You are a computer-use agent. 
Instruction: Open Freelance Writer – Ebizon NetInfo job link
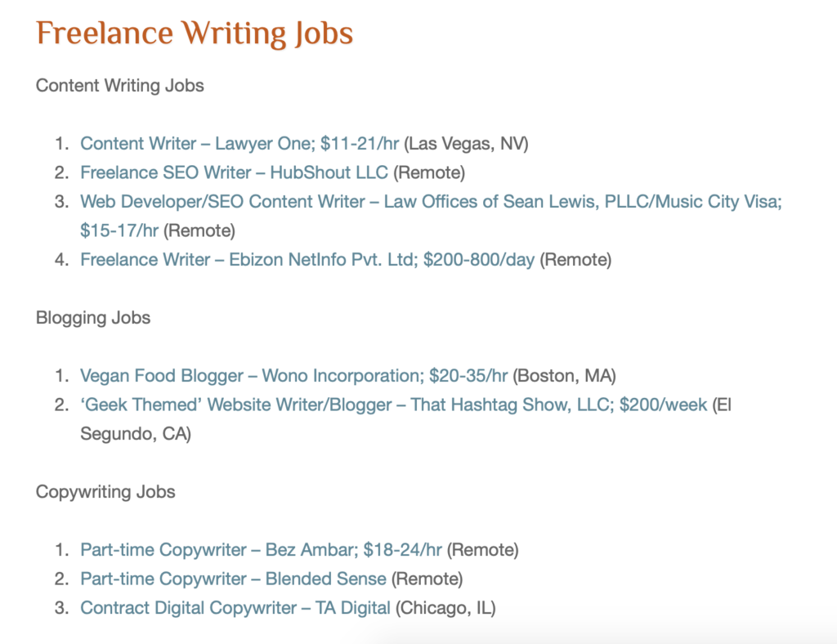point(307,260)
